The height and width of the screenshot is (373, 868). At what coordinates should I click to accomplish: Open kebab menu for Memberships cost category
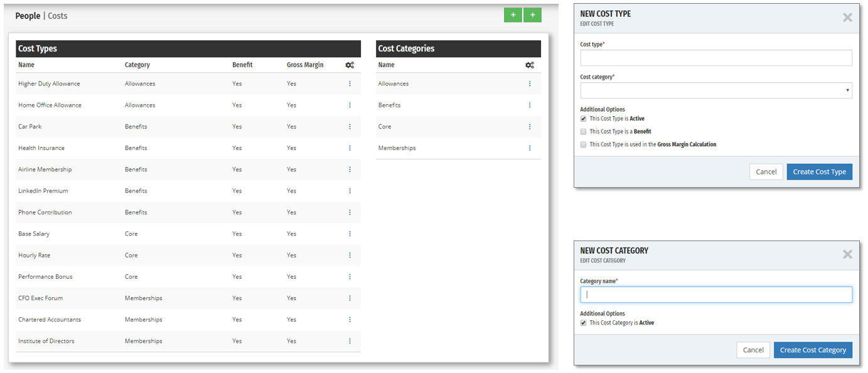[x=530, y=148]
